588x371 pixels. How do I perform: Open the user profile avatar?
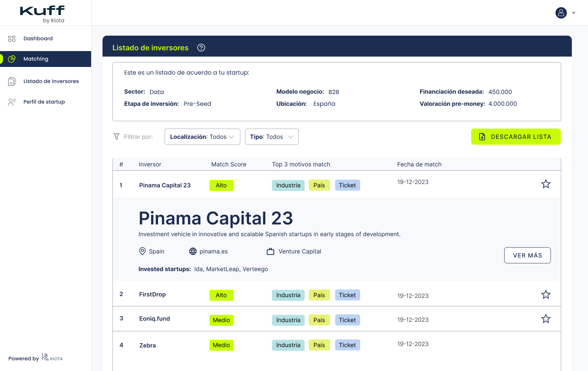click(x=561, y=13)
